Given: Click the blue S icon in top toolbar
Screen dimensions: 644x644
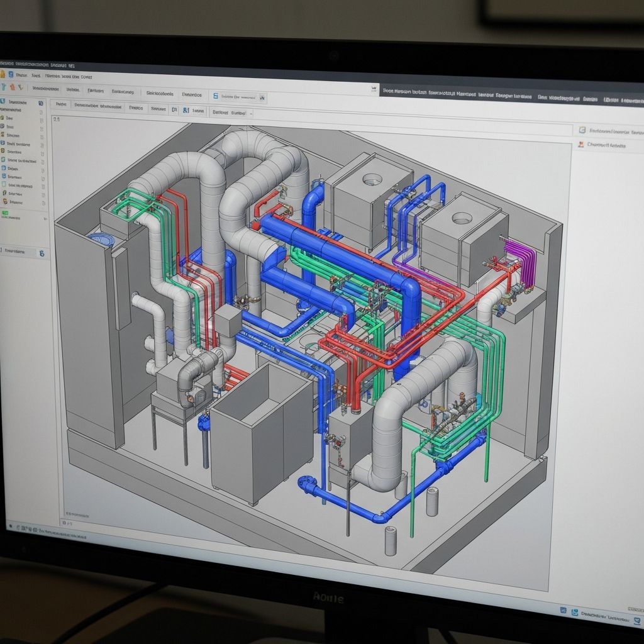Looking at the screenshot, I should coord(216,96).
